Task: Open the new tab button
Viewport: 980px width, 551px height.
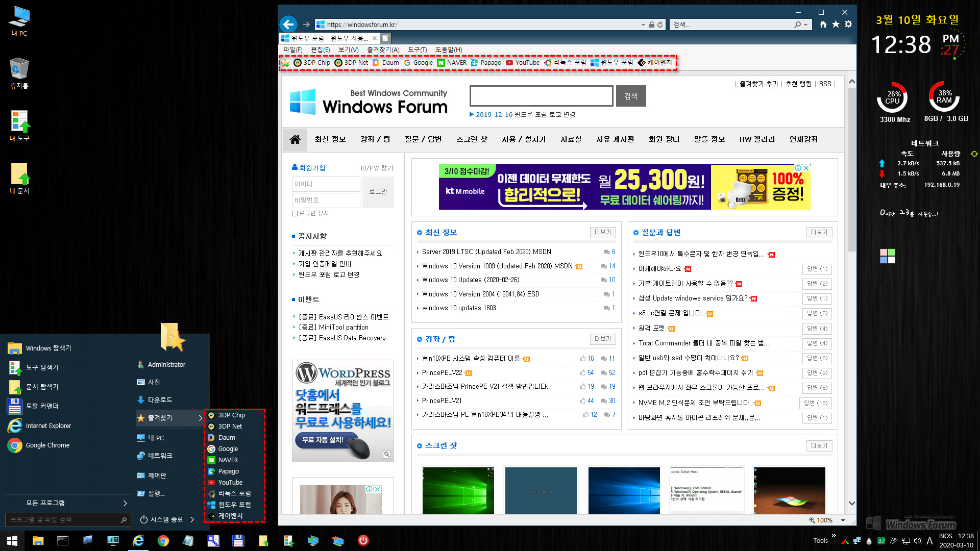Action: pyautogui.click(x=386, y=38)
